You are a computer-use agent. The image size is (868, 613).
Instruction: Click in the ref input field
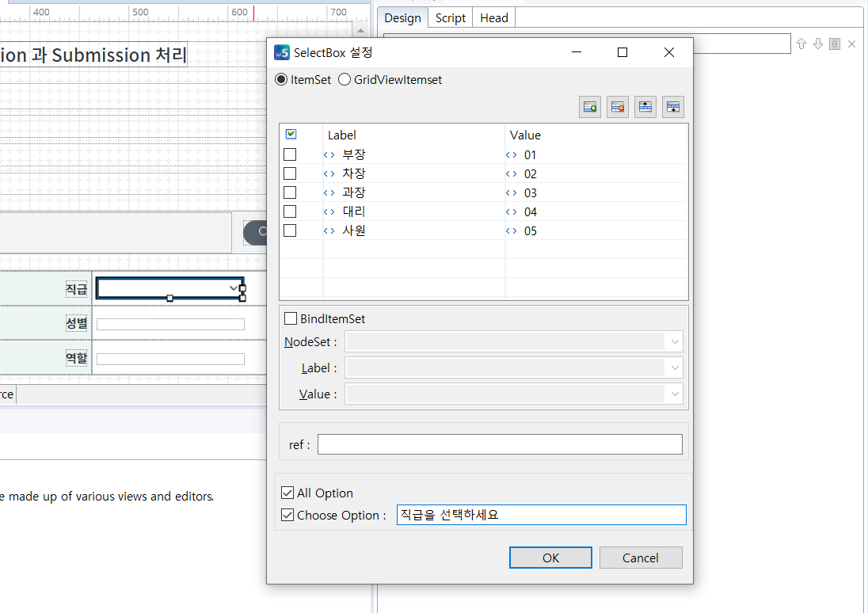[500, 444]
